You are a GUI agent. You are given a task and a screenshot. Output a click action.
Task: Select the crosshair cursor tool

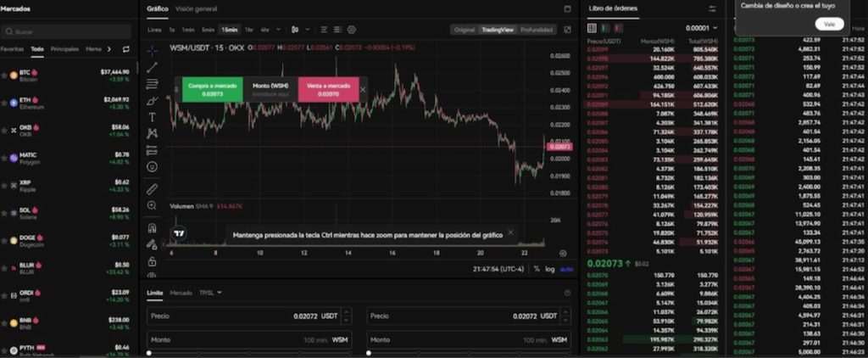[x=153, y=51]
